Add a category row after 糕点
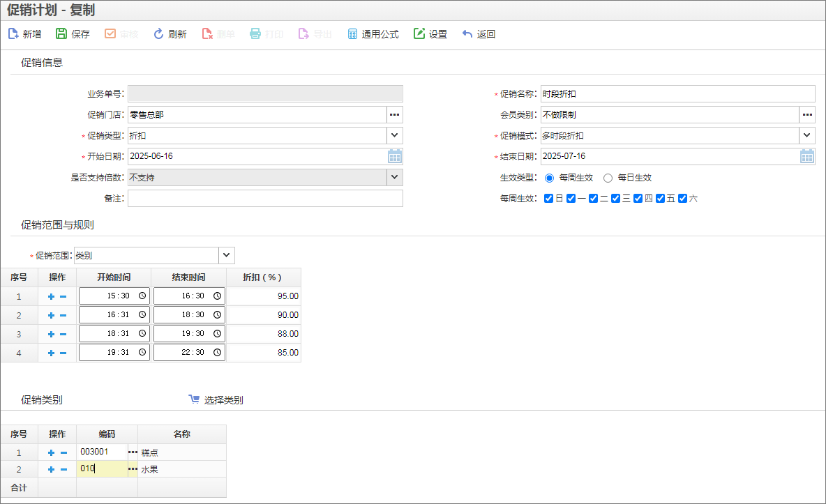This screenshot has width=826, height=504. click(51, 453)
